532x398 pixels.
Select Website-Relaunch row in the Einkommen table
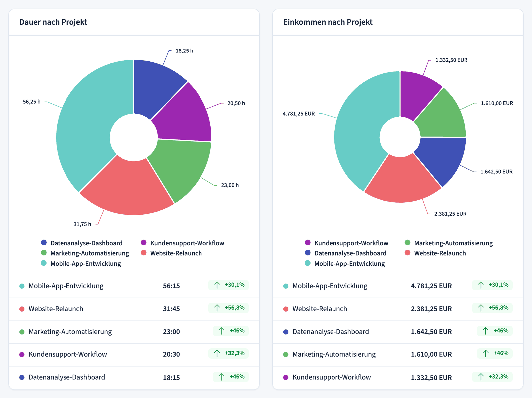398,309
